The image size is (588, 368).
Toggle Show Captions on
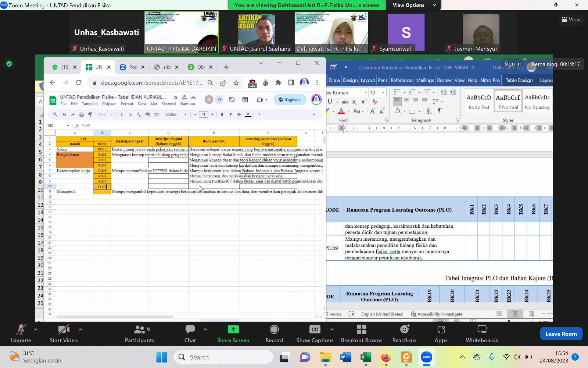pyautogui.click(x=315, y=333)
